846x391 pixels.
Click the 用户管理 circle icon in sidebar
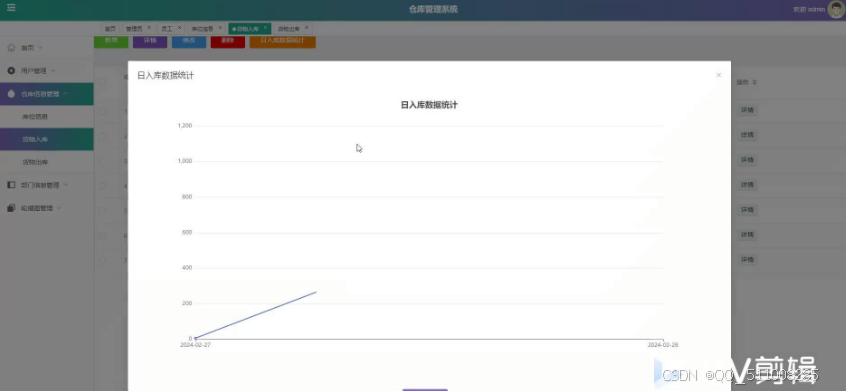(11, 71)
